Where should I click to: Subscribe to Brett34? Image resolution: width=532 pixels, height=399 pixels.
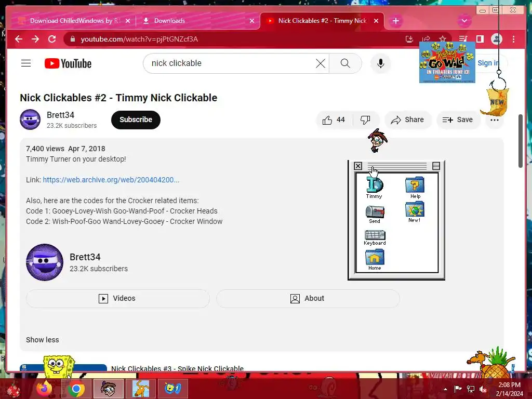(x=136, y=120)
